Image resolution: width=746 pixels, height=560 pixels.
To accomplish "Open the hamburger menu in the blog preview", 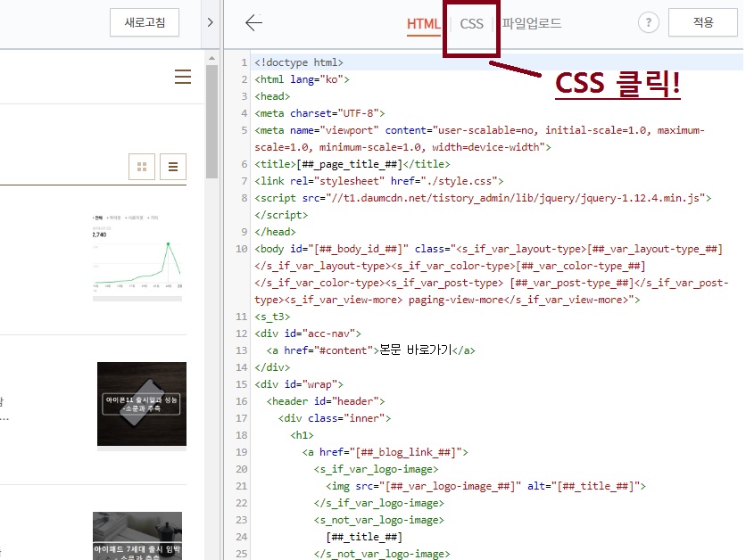I will [183, 77].
